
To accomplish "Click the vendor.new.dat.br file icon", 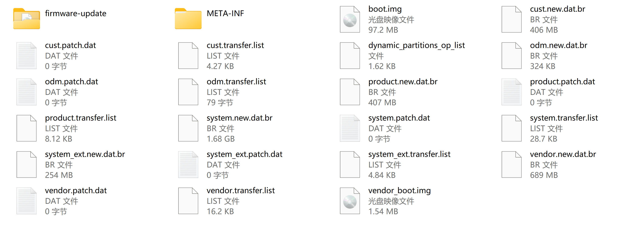I will (x=511, y=165).
